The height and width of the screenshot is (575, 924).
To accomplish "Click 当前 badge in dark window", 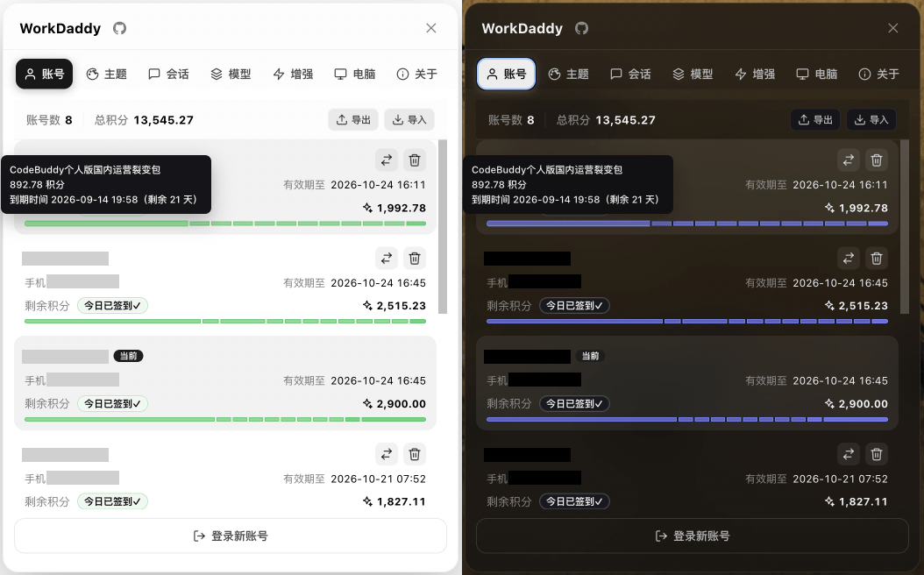I will 591,356.
